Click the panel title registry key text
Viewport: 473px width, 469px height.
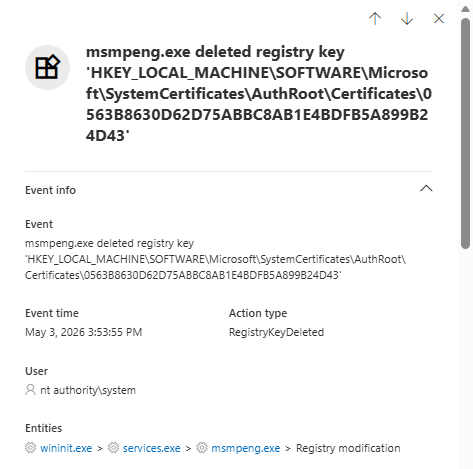coord(259,94)
